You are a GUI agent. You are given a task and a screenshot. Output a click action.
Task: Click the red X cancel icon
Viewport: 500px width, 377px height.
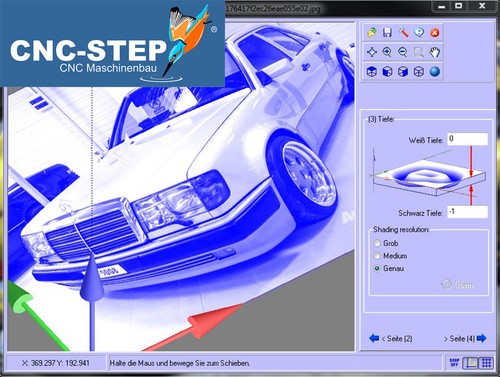point(435,32)
